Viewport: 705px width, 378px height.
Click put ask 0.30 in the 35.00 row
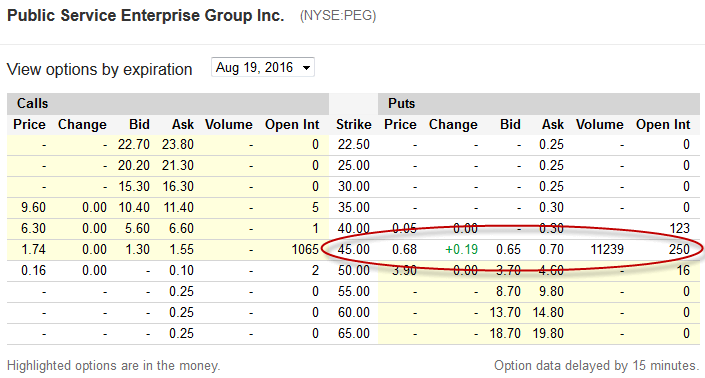551,208
